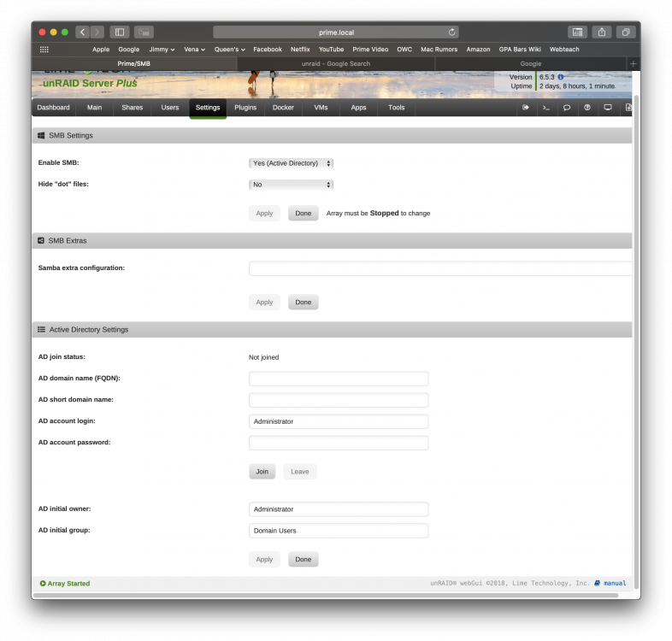Switch to the Google browser tab
The width and height of the screenshot is (672, 641).
(531, 63)
